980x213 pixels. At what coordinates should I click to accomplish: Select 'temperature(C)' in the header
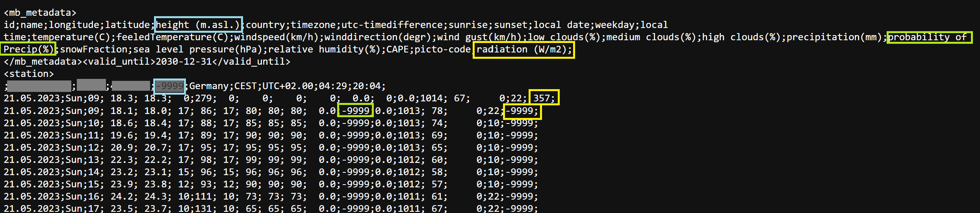tap(71, 37)
